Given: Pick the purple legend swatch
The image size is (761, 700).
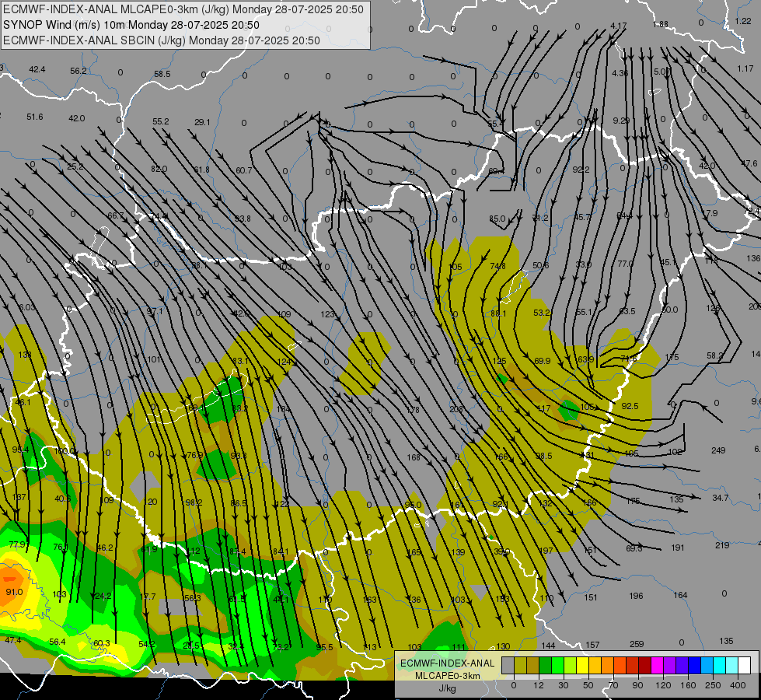Looking at the screenshot, I should (x=670, y=665).
